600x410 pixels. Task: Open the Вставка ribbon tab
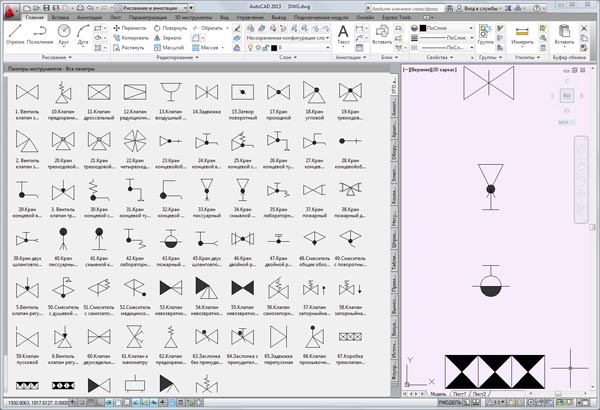click(x=59, y=18)
